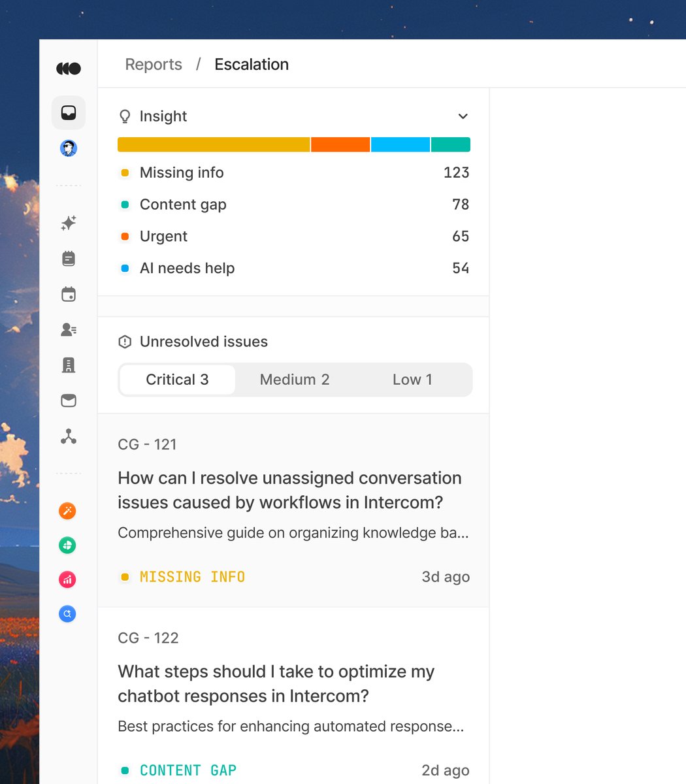Click the teal segment of Insight bar
686x784 pixels.
pyautogui.click(x=451, y=144)
